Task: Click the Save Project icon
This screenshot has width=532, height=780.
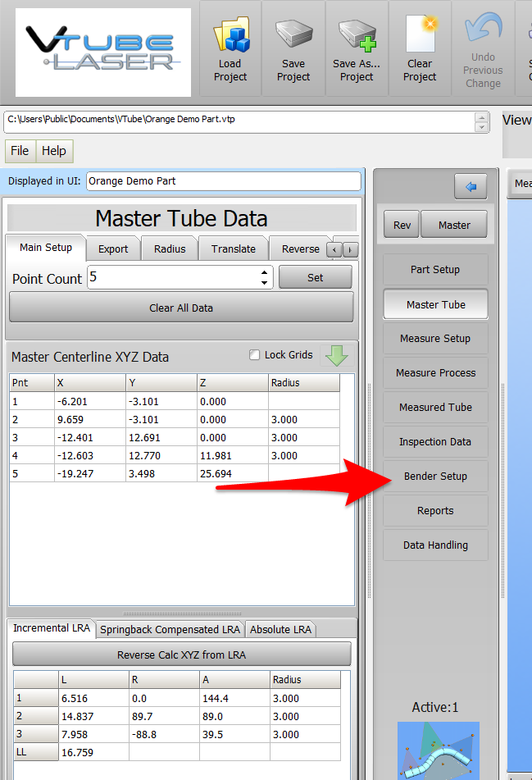Action: point(293,36)
